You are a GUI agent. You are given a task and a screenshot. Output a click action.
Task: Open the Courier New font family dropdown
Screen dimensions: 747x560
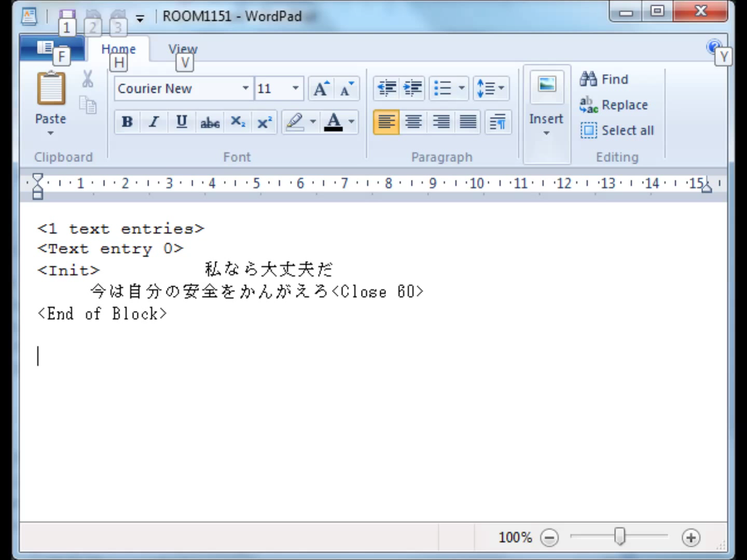pyautogui.click(x=245, y=89)
